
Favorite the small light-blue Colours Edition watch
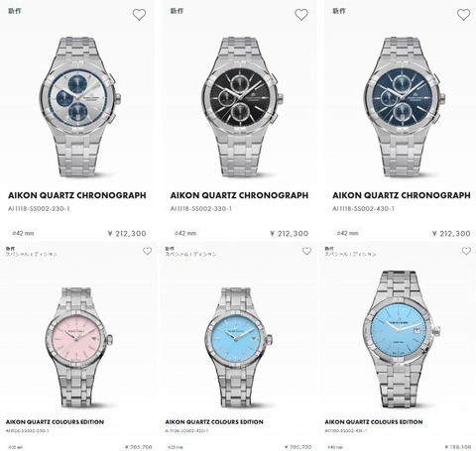[x=306, y=251]
